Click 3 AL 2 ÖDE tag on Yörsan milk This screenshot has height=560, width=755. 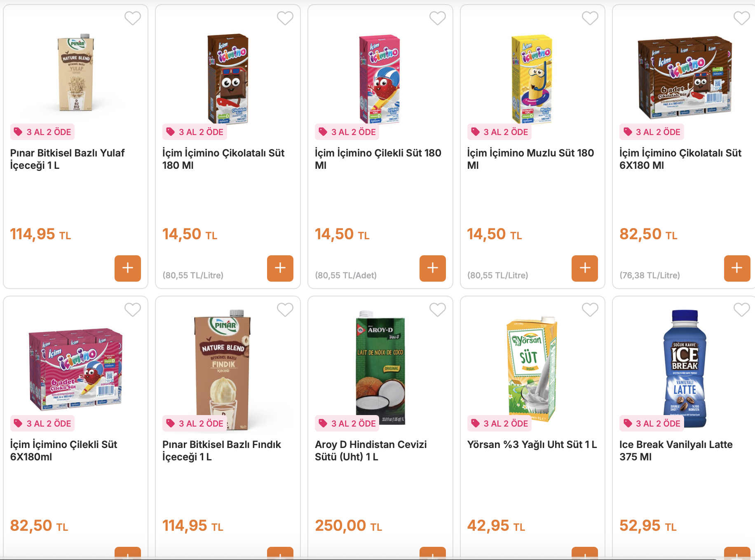499,423
